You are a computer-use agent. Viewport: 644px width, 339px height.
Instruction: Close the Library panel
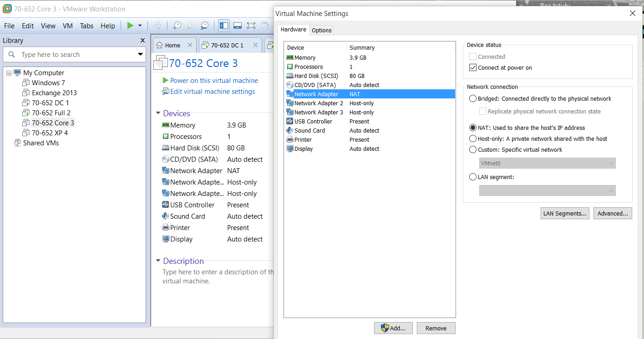143,40
